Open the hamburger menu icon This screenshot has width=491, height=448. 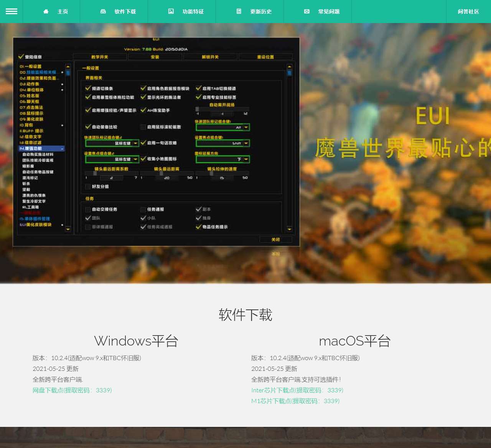(x=12, y=12)
